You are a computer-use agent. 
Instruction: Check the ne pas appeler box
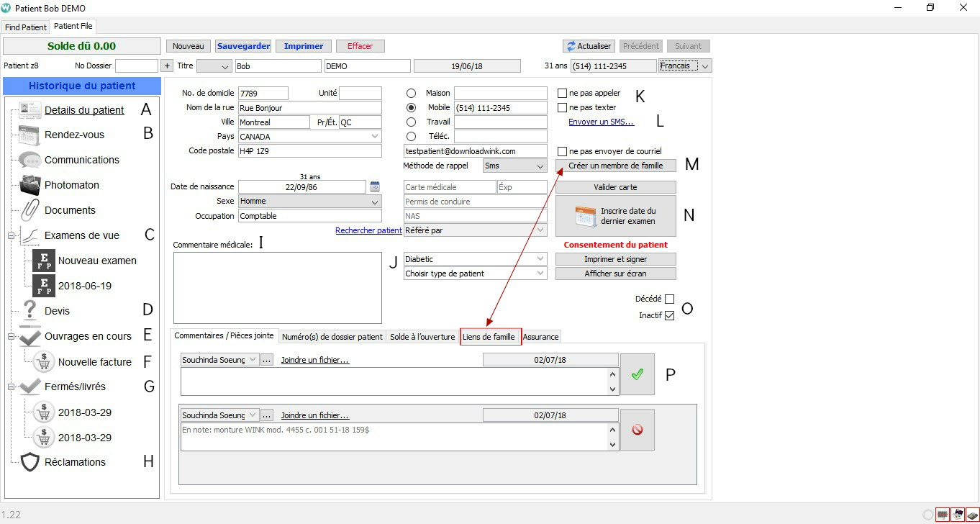(x=563, y=93)
